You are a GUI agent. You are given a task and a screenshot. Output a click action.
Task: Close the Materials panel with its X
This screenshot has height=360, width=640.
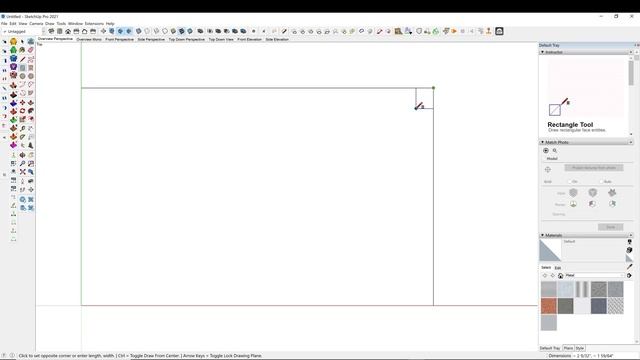click(x=631, y=236)
